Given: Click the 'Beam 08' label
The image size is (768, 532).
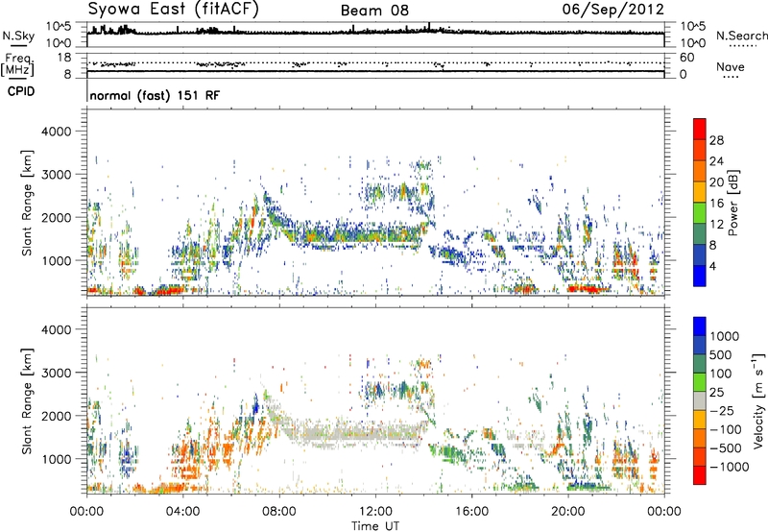Looking at the screenshot, I should point(374,11).
